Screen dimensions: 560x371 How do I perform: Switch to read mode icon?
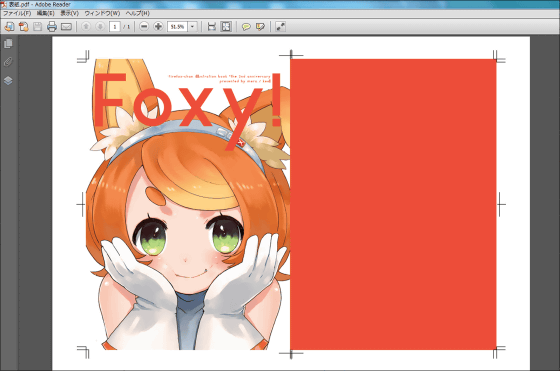281,26
